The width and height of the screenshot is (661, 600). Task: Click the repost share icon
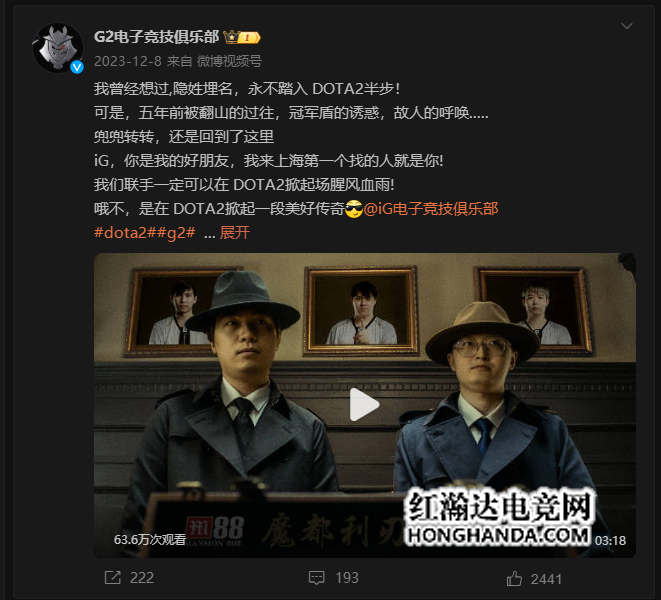[x=113, y=578]
